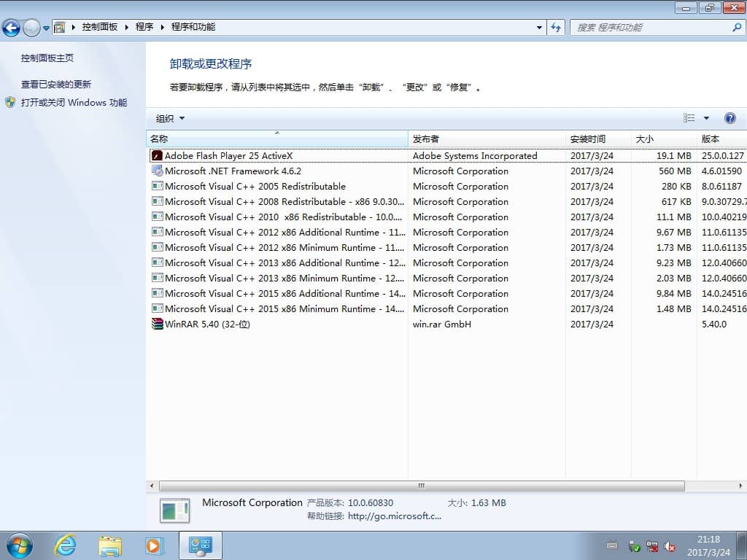The image size is (747, 560).
Task: Click the scroll right arrow of the list
Action: (x=740, y=486)
